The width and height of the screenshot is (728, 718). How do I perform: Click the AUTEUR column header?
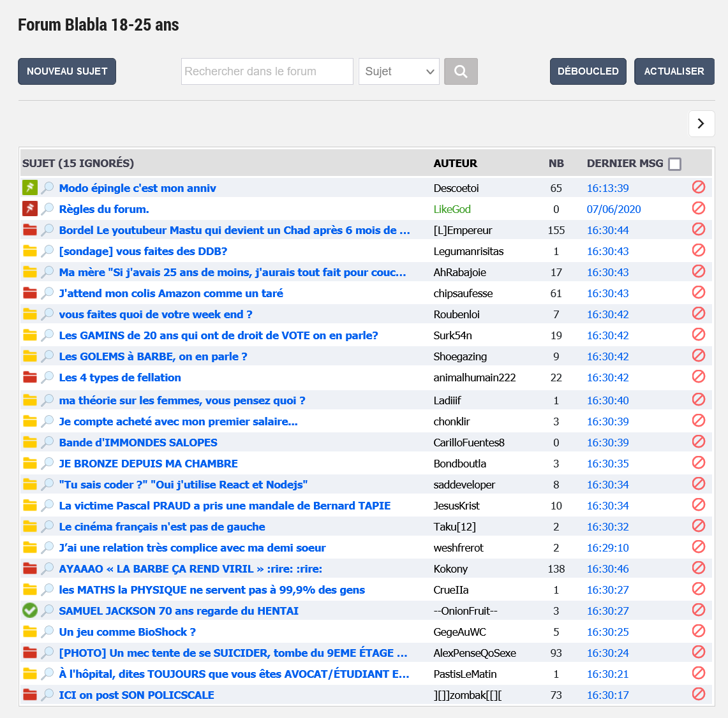point(455,163)
